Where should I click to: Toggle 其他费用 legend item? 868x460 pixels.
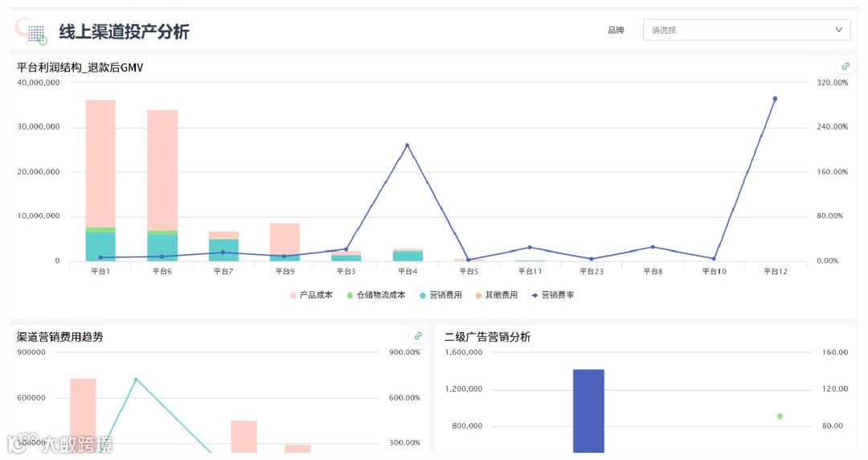pyautogui.click(x=497, y=295)
